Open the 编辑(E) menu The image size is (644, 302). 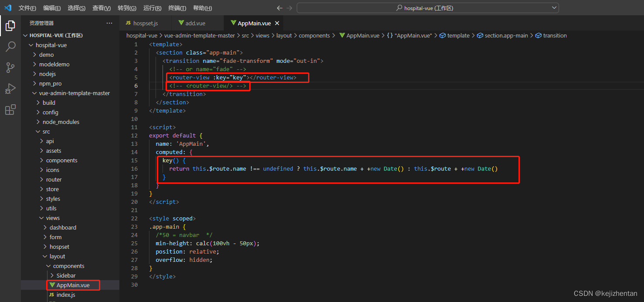click(x=52, y=8)
